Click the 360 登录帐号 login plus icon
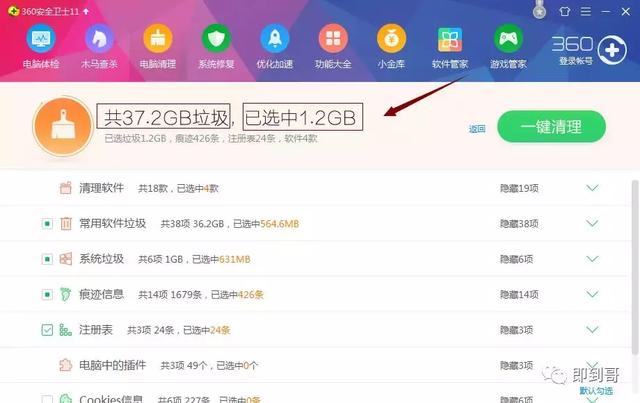 [611, 50]
